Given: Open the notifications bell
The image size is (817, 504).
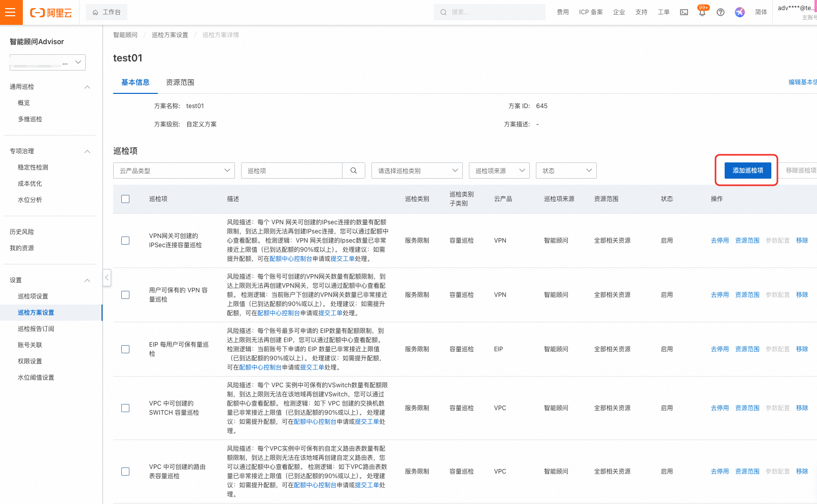Looking at the screenshot, I should (x=702, y=12).
